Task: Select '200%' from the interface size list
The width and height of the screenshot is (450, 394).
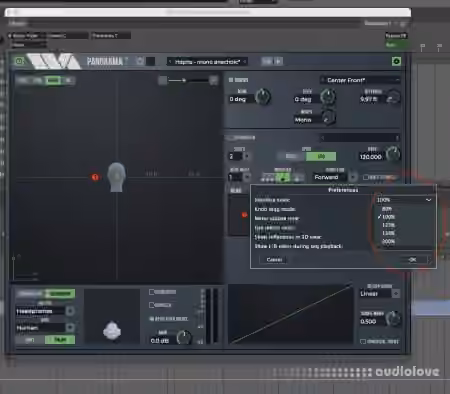Action: tap(388, 241)
